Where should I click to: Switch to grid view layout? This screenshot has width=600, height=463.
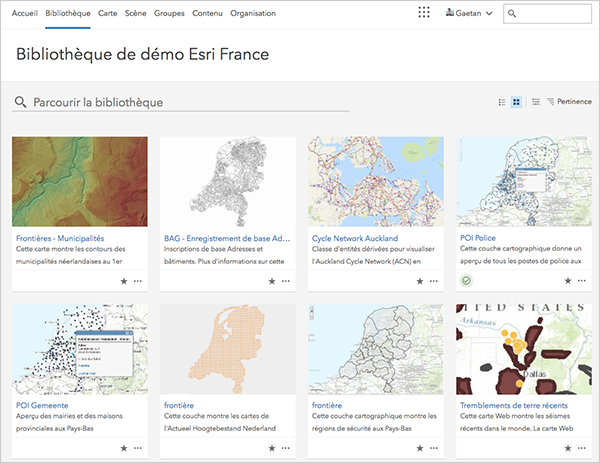[516, 102]
